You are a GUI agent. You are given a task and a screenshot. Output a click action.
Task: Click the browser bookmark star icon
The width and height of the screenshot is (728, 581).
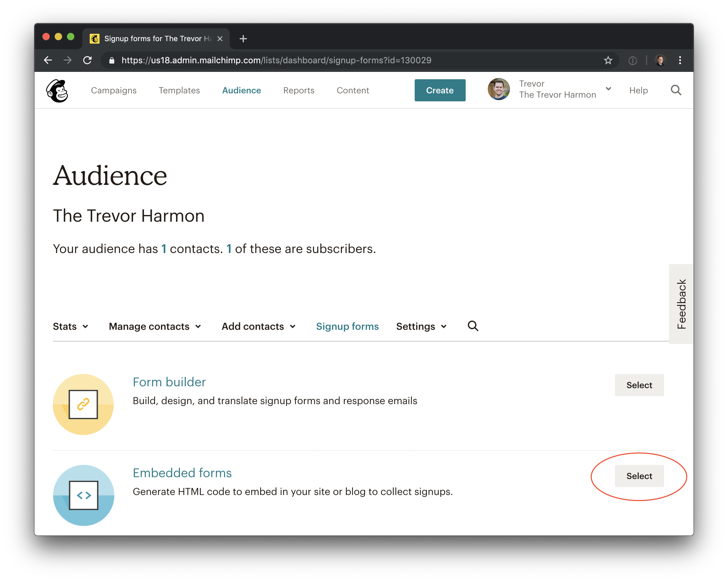[x=607, y=60]
